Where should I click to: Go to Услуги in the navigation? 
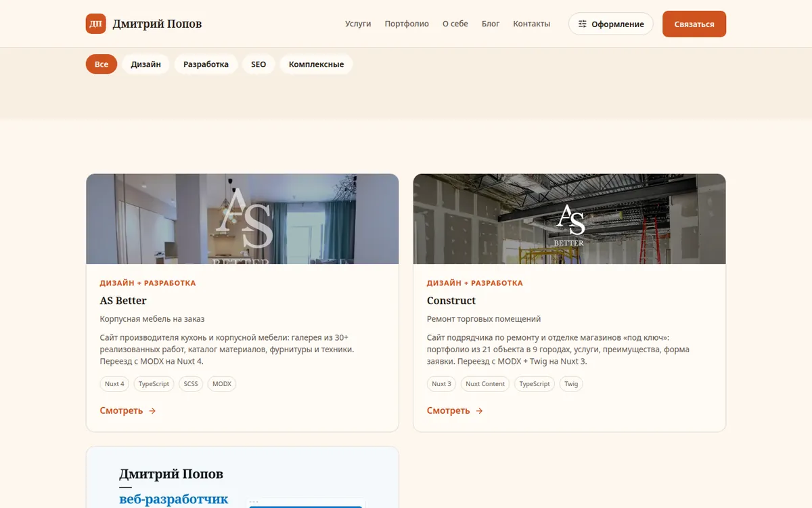point(358,24)
